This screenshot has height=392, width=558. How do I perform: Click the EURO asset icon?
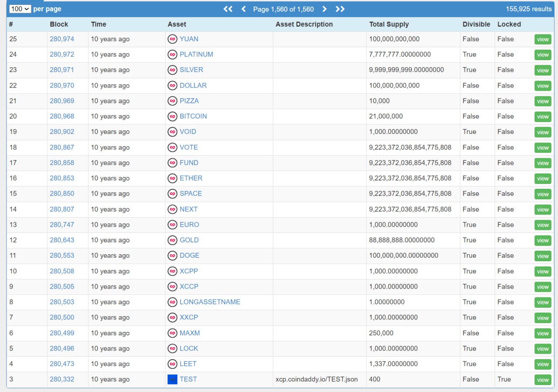173,225
